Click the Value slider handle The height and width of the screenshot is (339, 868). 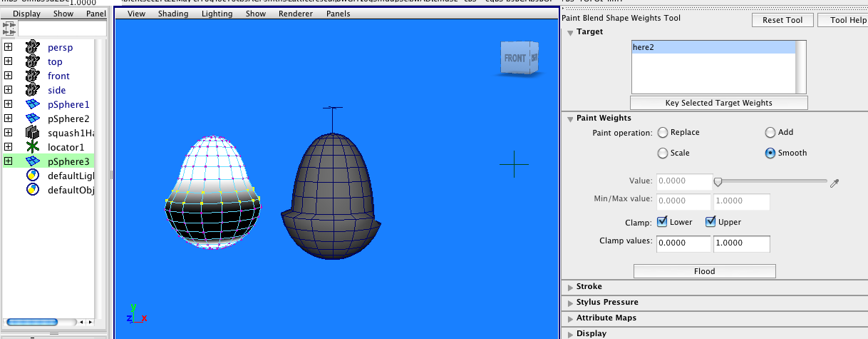coord(718,182)
